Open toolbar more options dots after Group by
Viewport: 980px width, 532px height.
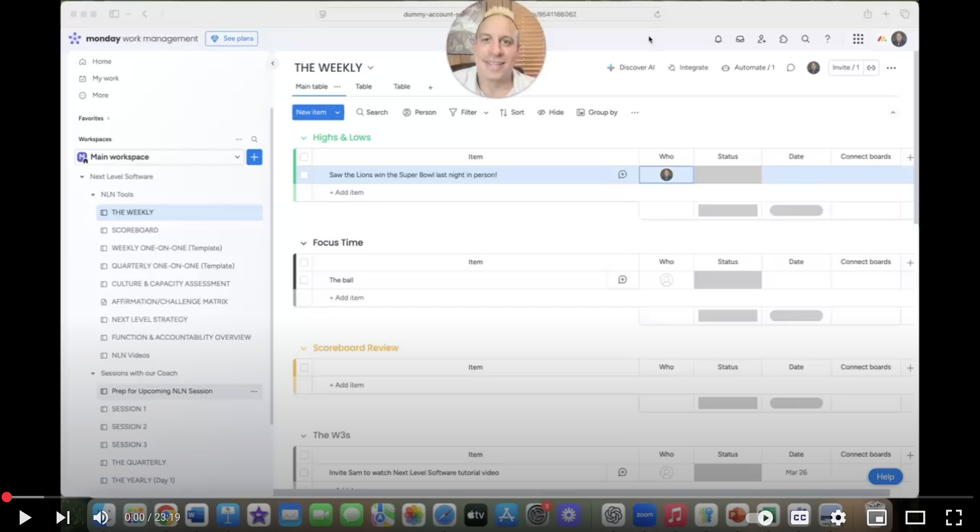634,112
